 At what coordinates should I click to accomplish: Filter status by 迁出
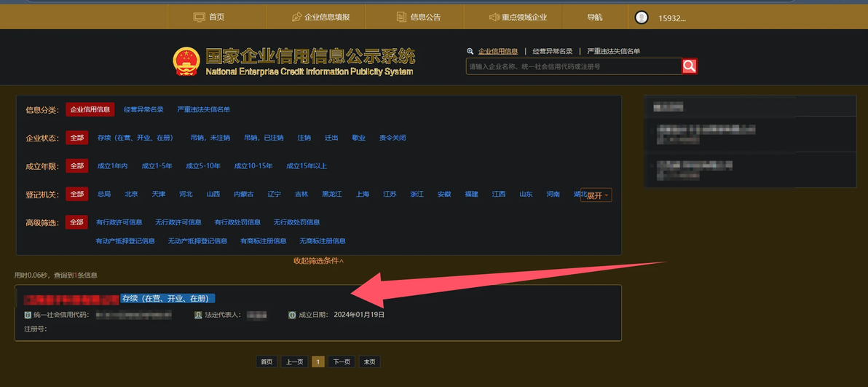[331, 138]
